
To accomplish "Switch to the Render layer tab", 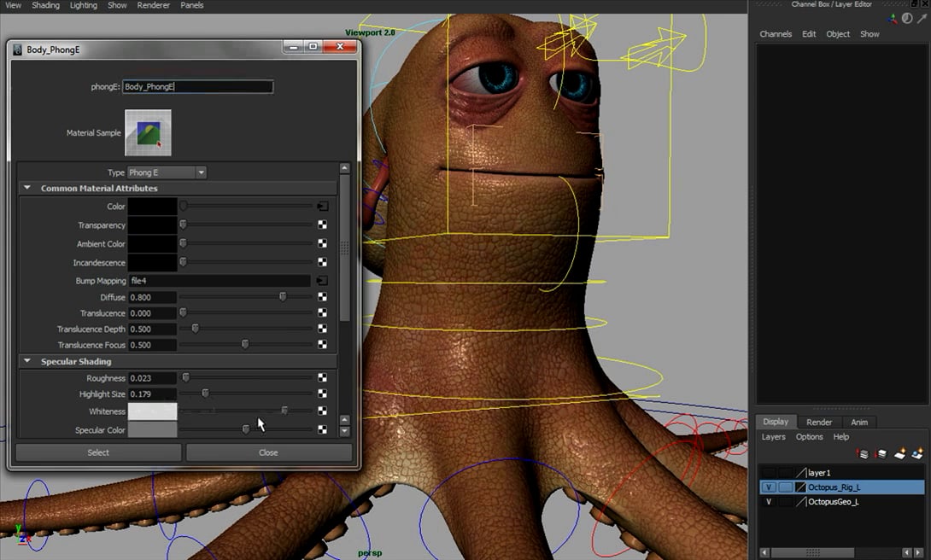I will coord(819,423).
